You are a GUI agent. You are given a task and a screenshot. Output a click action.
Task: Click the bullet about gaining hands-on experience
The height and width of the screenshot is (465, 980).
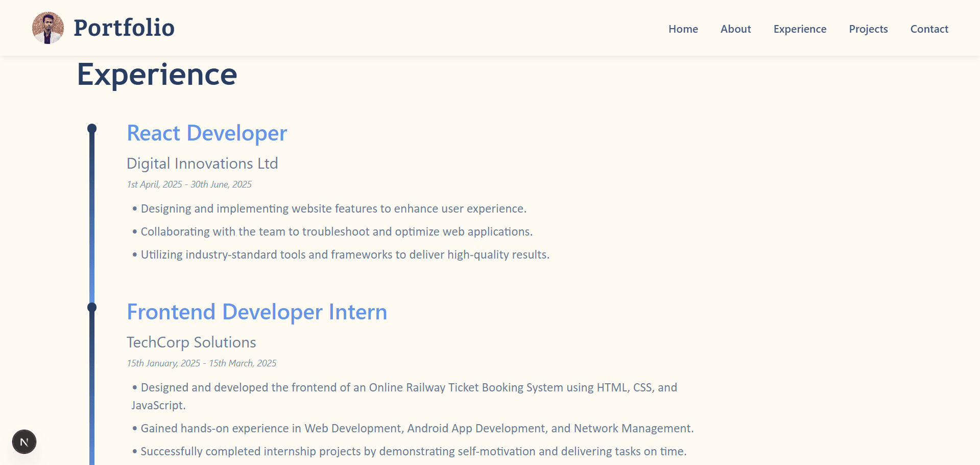413,428
